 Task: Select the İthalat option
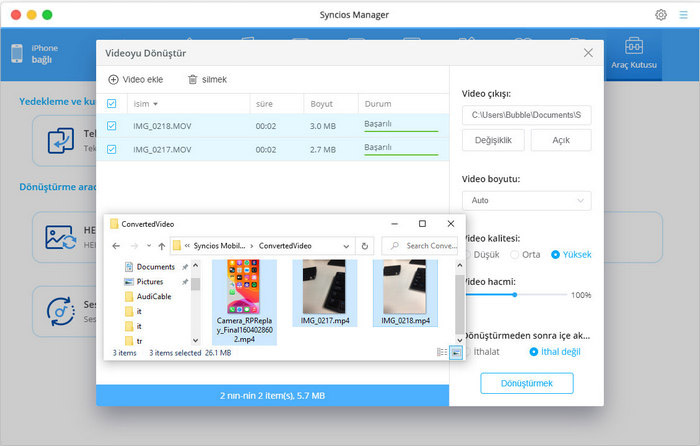coord(486,352)
